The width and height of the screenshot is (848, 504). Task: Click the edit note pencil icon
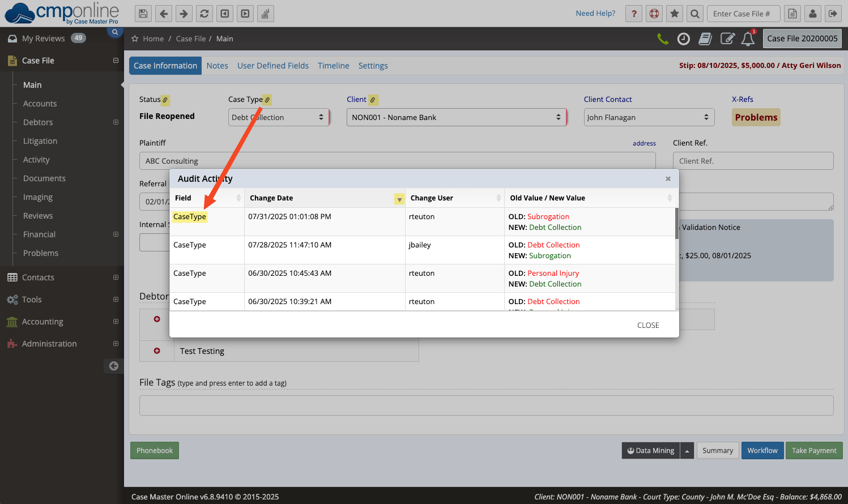click(x=728, y=39)
